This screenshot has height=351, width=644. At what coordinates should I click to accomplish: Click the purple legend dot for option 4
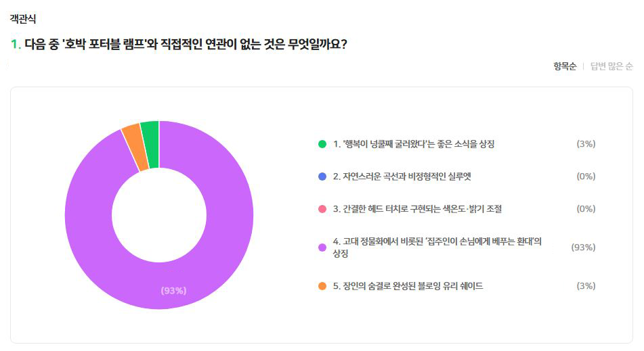[322, 248]
